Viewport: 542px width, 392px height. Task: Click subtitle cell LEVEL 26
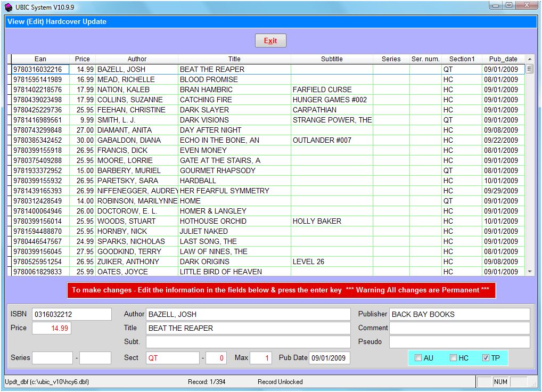(x=332, y=262)
